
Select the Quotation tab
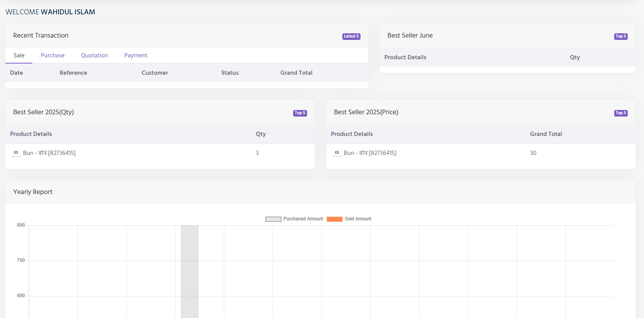(94, 55)
